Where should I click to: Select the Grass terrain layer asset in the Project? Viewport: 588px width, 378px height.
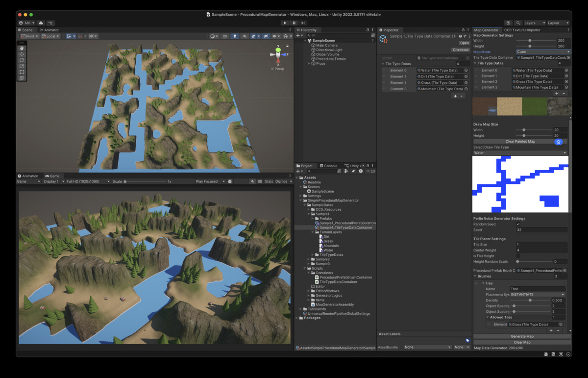327,241
